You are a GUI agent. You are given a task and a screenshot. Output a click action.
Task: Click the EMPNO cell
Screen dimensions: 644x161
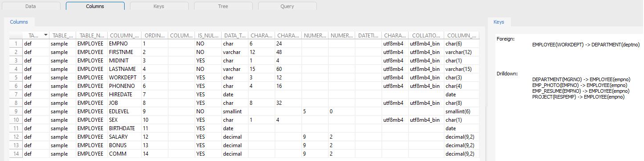click(124, 44)
